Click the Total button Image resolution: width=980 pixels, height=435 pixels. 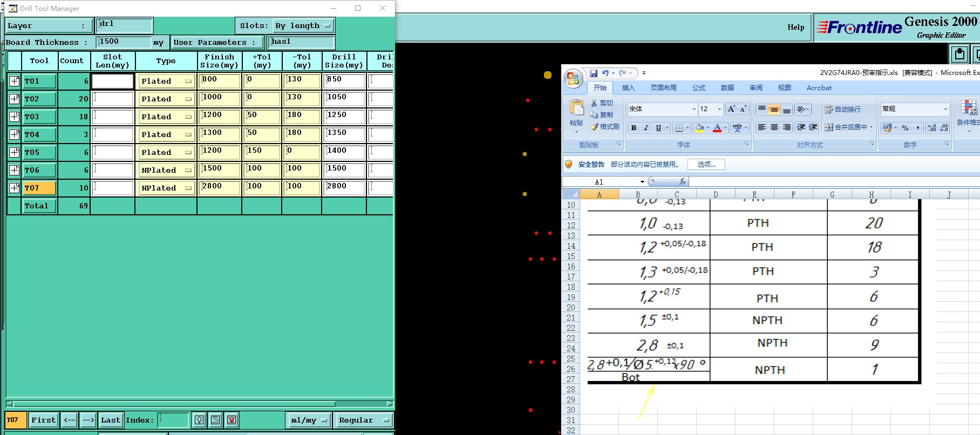click(39, 206)
